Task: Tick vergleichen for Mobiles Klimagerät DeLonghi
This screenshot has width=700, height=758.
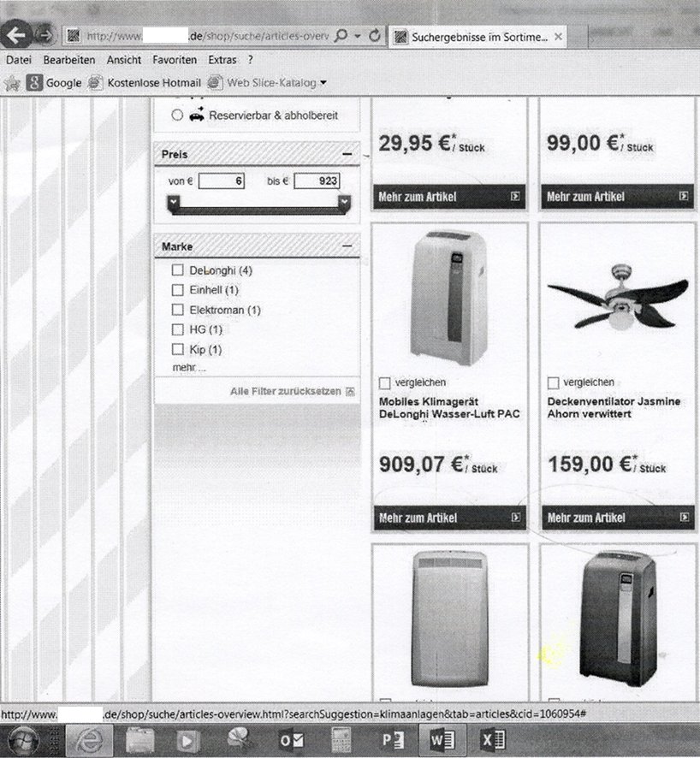Action: click(385, 383)
